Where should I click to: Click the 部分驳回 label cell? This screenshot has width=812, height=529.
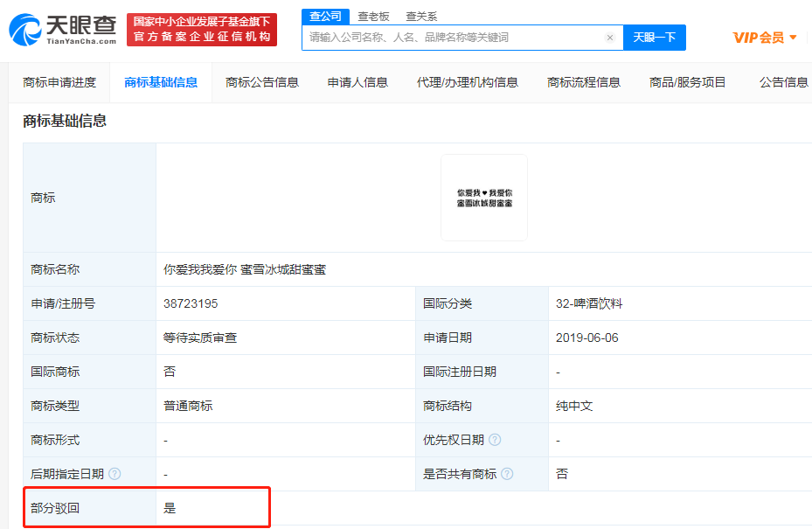[x=89, y=508]
